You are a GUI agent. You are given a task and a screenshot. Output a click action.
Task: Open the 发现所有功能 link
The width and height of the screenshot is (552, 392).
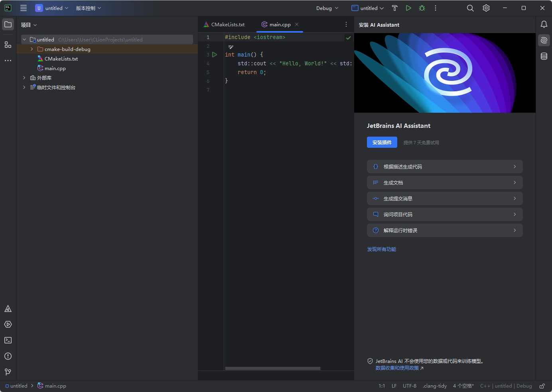(x=381, y=249)
